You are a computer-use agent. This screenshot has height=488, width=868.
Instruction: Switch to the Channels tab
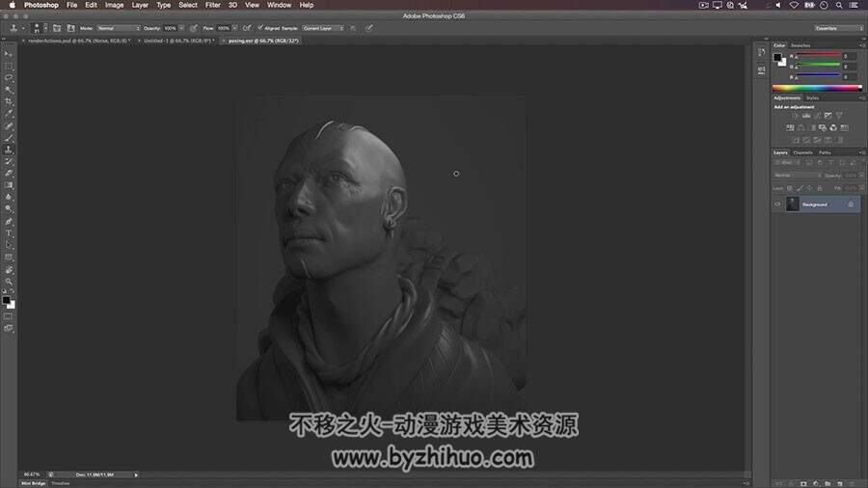point(802,152)
